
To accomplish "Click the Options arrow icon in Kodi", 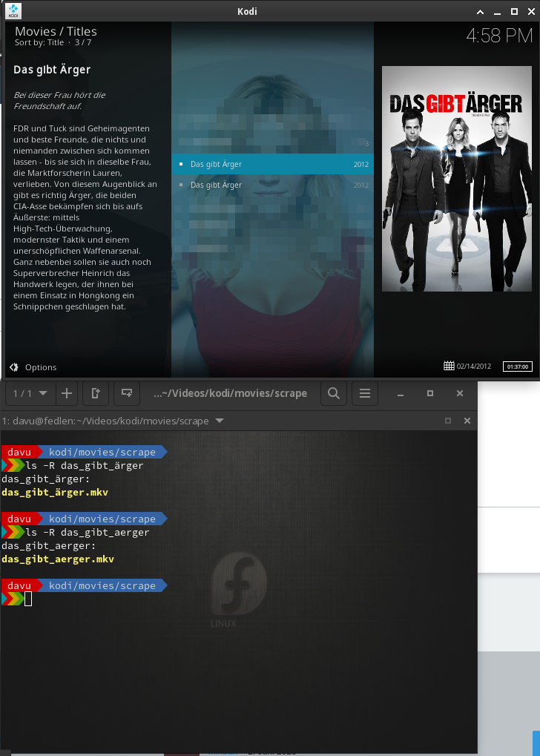I will [14, 367].
